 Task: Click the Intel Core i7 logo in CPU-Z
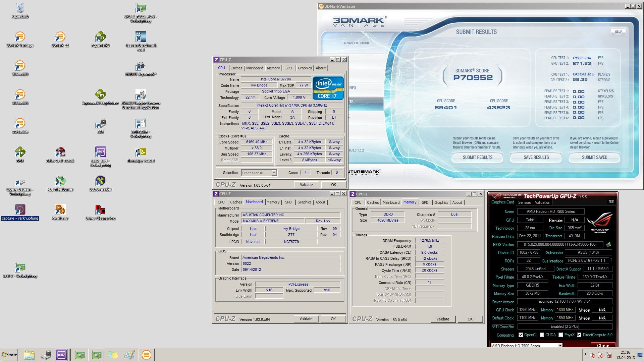(328, 88)
